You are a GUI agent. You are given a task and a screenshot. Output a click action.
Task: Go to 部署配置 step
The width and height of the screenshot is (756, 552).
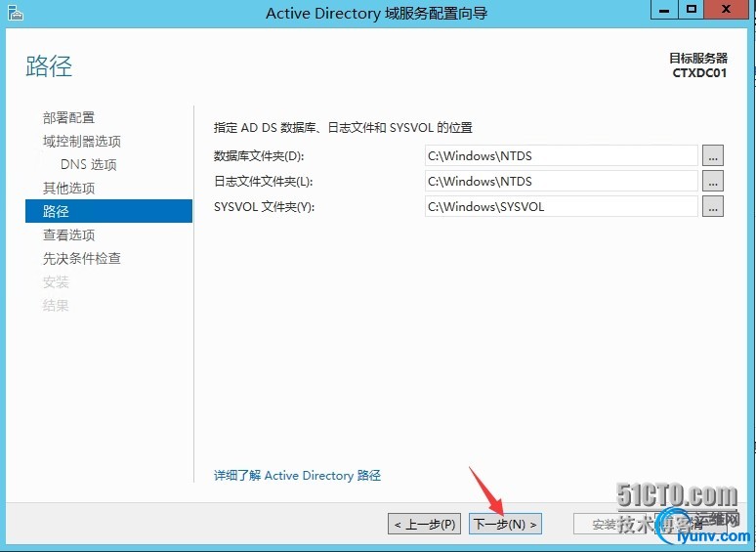click(x=68, y=117)
